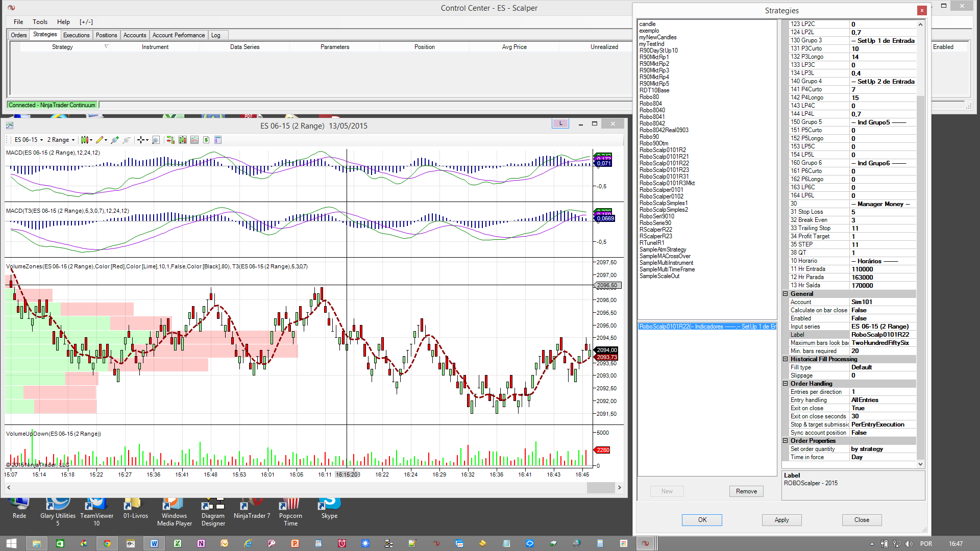This screenshot has width=980, height=551.
Task: Open the Strategies dollar sign icon
Action: coord(206,140)
